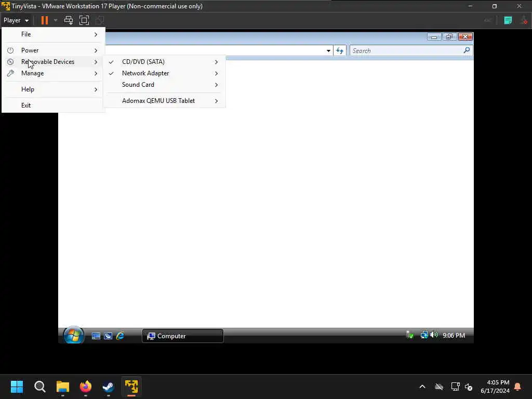Toggle the CD/DVD (SATA) device entry
532x399 pixels.
164,62
